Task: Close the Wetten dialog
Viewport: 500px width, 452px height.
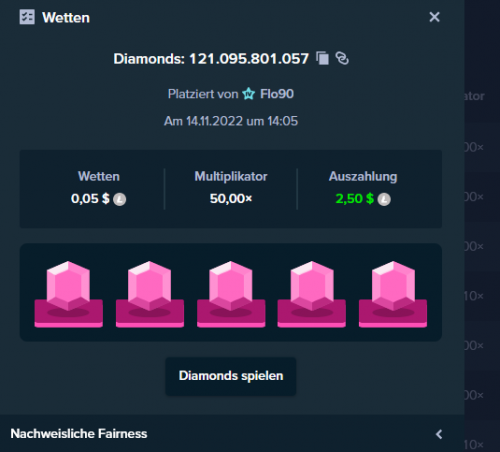Action: click(x=434, y=17)
